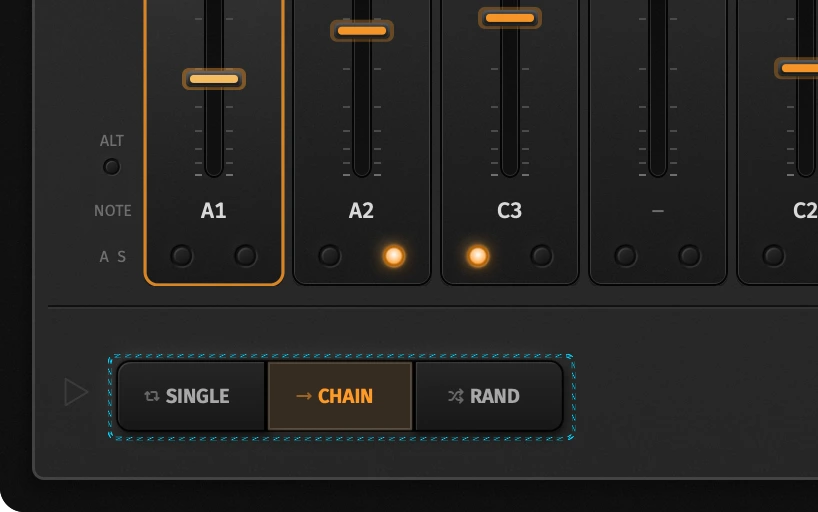Click the A S row label
The height and width of the screenshot is (512, 818).
point(113,256)
